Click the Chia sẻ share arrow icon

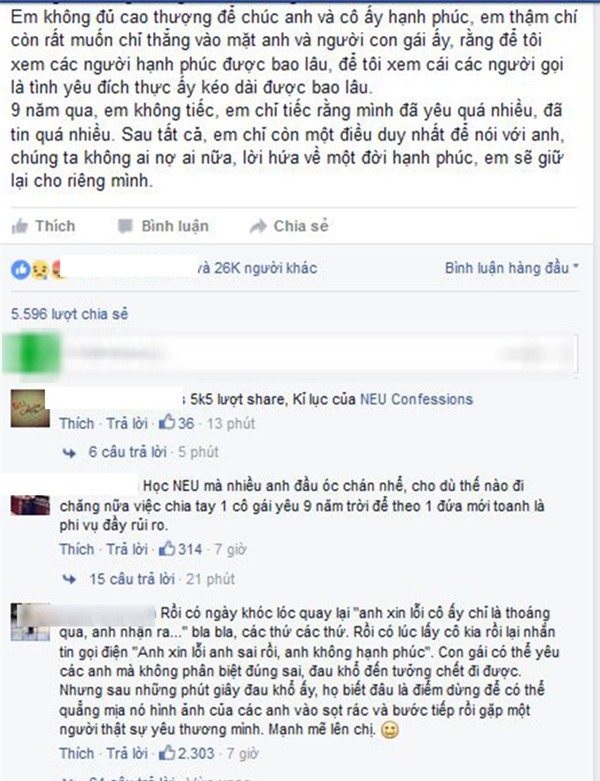[258, 227]
